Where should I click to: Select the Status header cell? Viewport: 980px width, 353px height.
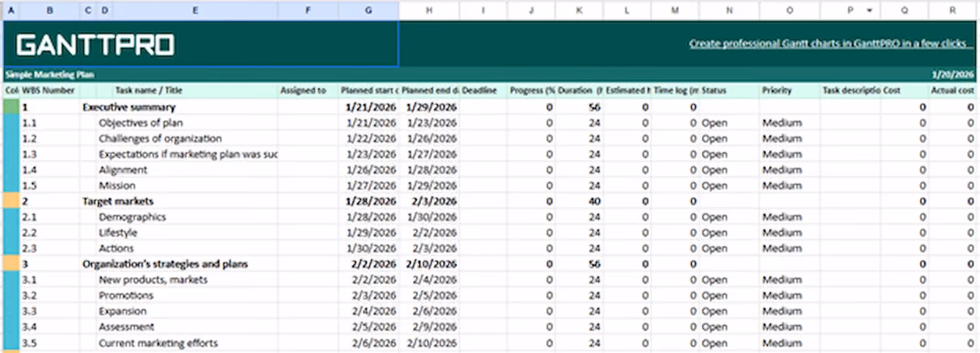pos(729,91)
